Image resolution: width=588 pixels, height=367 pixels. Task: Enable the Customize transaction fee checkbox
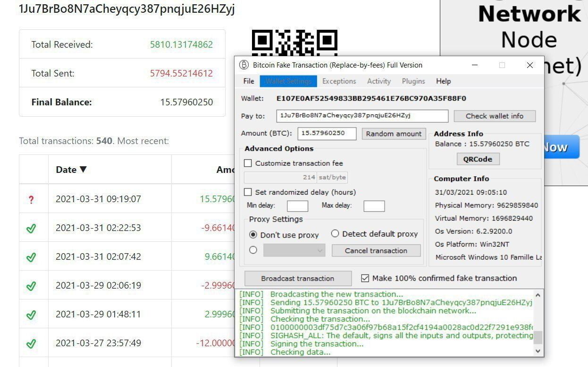pyautogui.click(x=248, y=163)
